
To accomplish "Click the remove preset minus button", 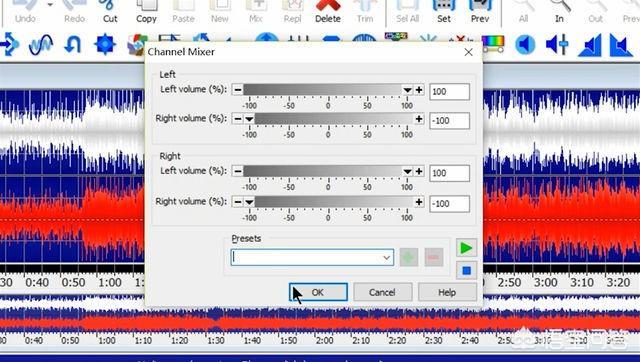I will pyautogui.click(x=433, y=258).
